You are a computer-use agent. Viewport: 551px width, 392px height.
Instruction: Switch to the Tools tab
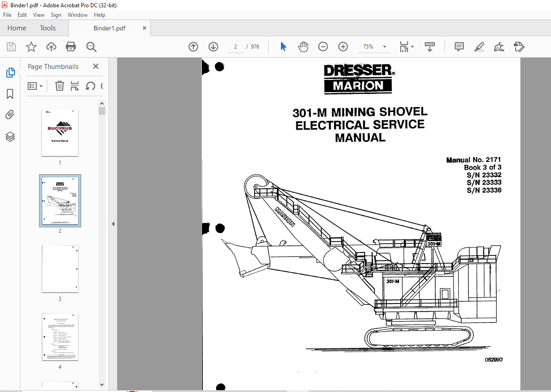(x=48, y=28)
